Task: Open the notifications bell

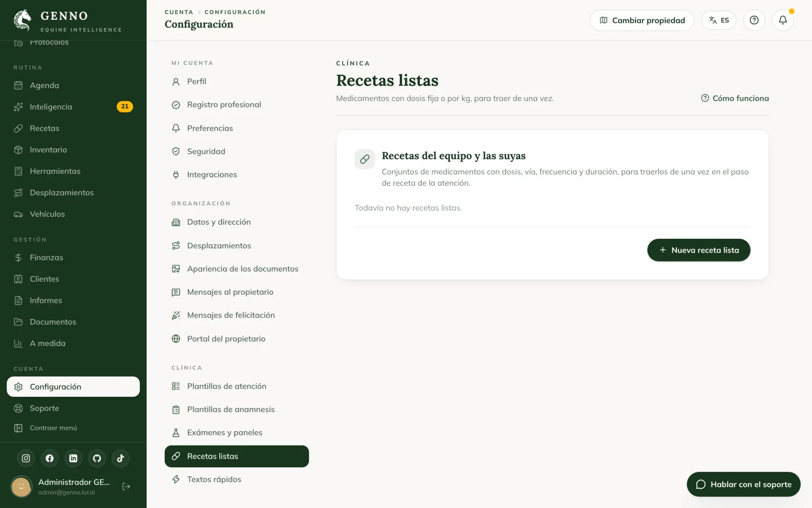Action: pyautogui.click(x=783, y=20)
